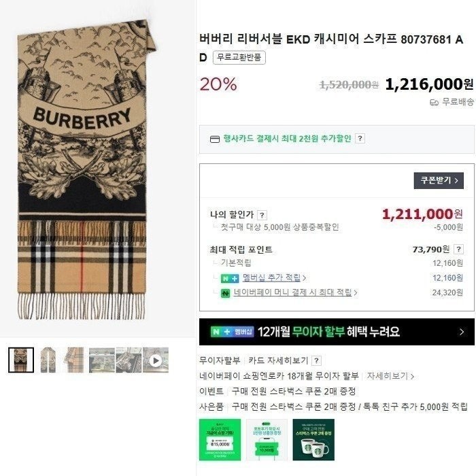Open help icon next to 73,790원 points

coord(458,250)
